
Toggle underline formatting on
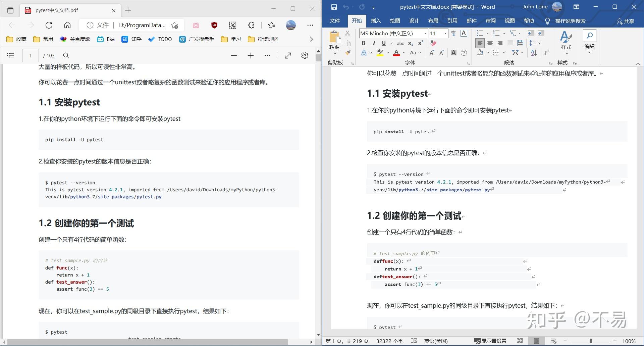[383, 43]
